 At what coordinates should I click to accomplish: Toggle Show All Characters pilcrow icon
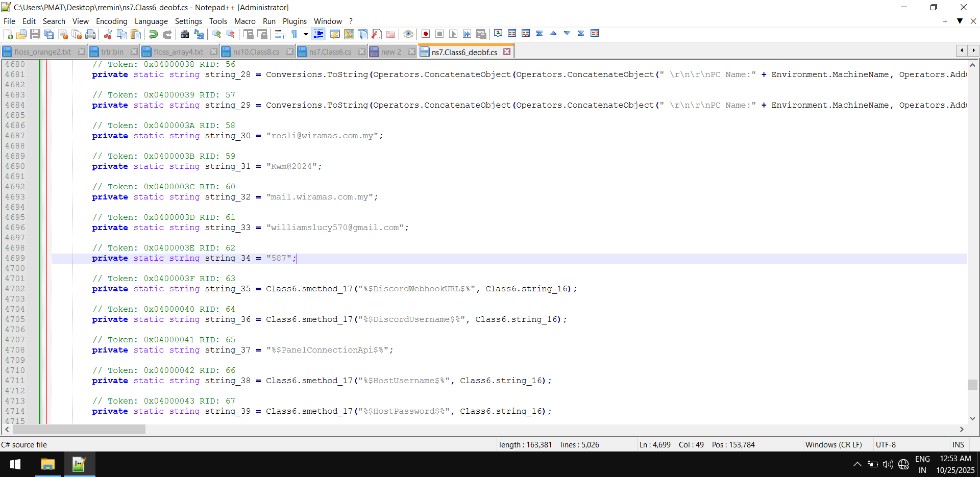click(295, 34)
